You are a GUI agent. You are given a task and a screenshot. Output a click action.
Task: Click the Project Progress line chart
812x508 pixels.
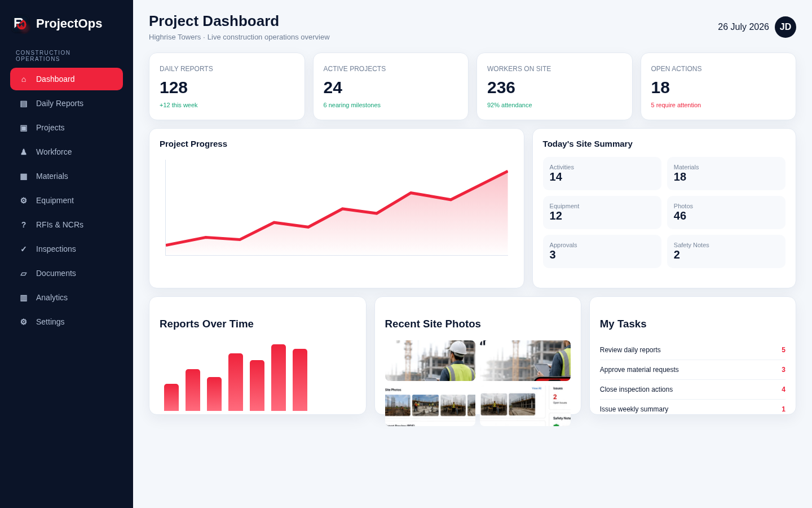337,208
